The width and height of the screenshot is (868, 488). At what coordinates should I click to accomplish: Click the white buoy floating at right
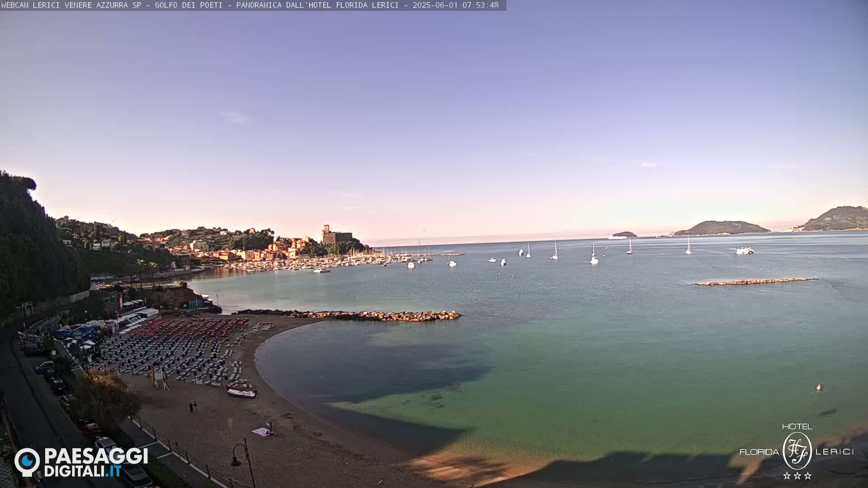[x=819, y=387]
